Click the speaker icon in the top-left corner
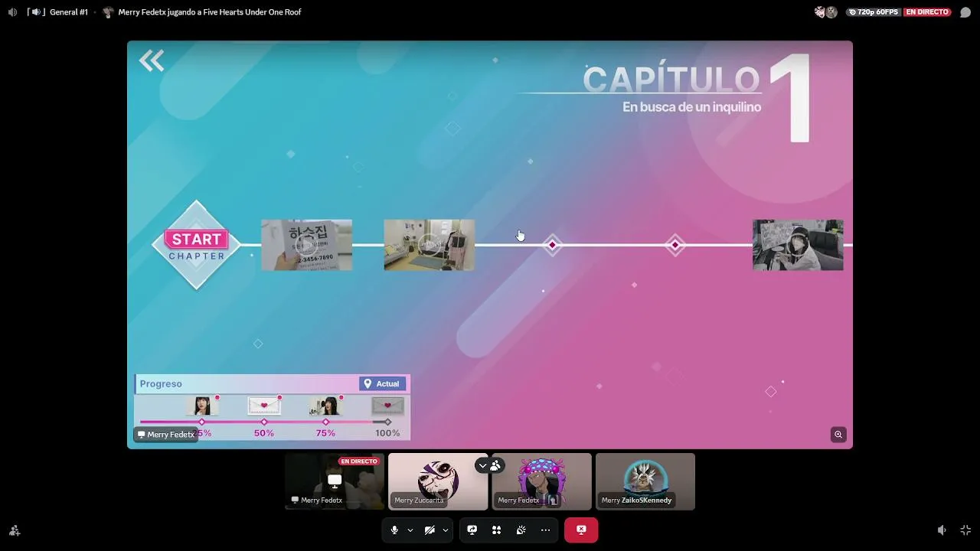The height and width of the screenshot is (551, 980). pyautogui.click(x=12, y=12)
